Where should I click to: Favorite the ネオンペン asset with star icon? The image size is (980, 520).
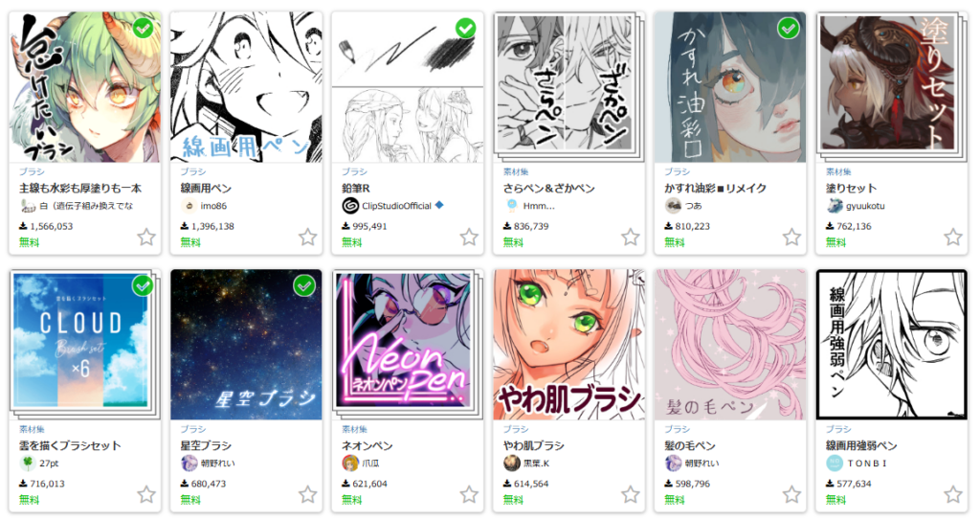click(x=469, y=494)
